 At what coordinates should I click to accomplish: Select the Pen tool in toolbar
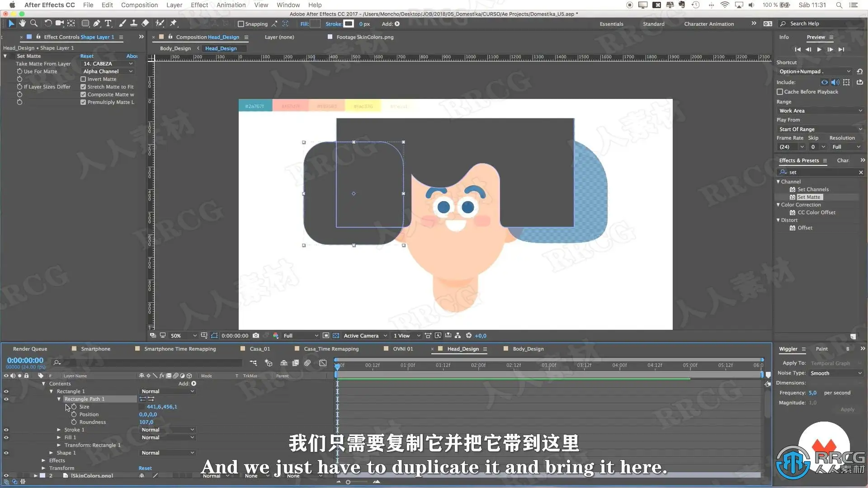pyautogui.click(x=96, y=23)
